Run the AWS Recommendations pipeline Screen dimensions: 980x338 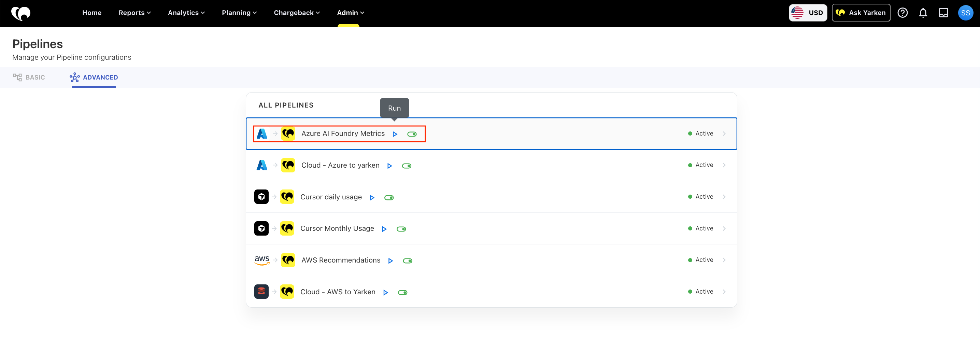click(390, 261)
